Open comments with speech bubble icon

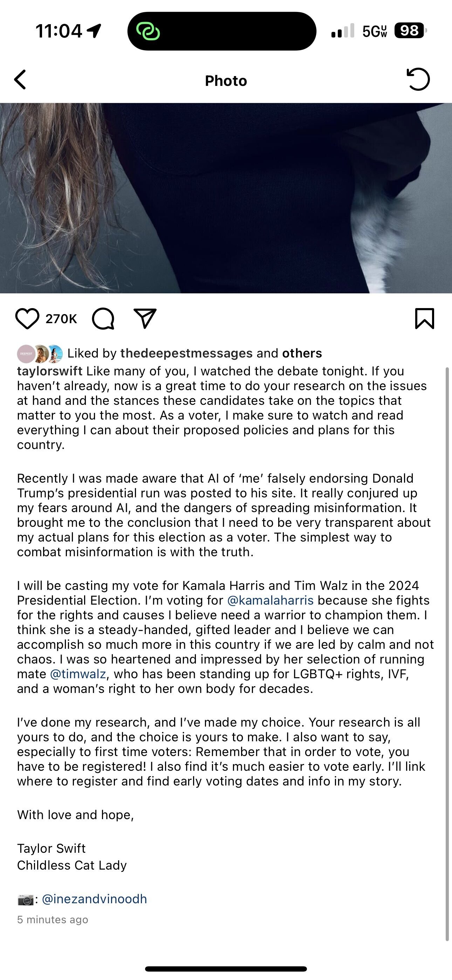[103, 318]
